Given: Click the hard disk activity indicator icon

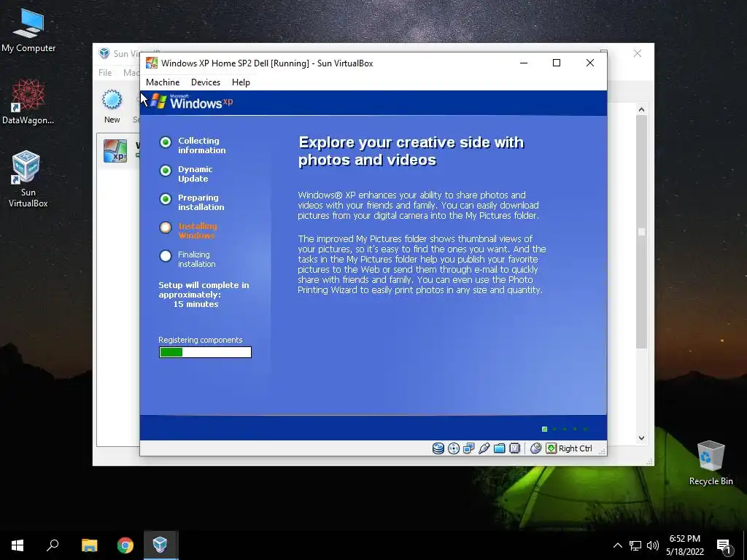Looking at the screenshot, I should (x=438, y=448).
